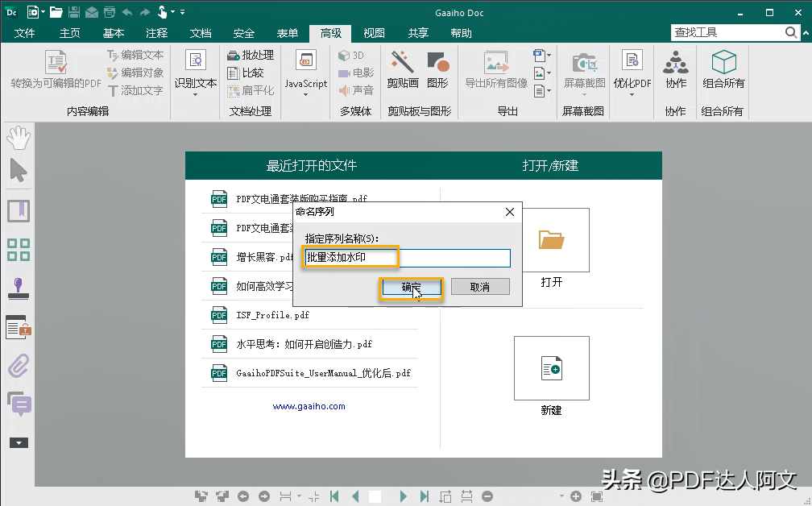812x506 pixels.
Task: Click the print icon in quick access toolbar
Action: pyautogui.click(x=110, y=12)
